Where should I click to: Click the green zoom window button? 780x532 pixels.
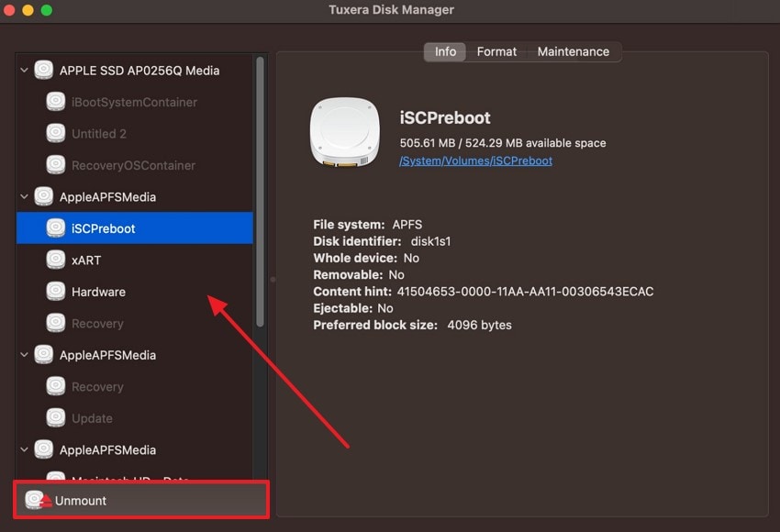[x=47, y=10]
